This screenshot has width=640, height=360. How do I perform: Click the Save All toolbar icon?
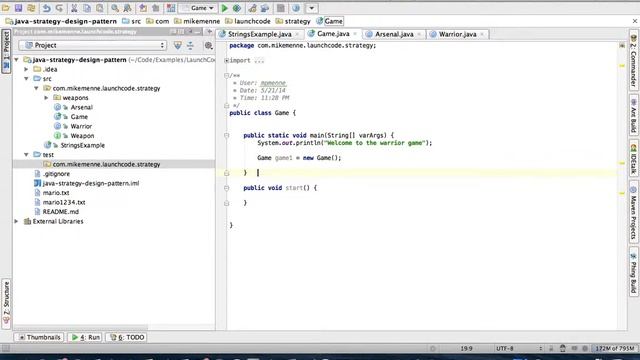point(18,8)
